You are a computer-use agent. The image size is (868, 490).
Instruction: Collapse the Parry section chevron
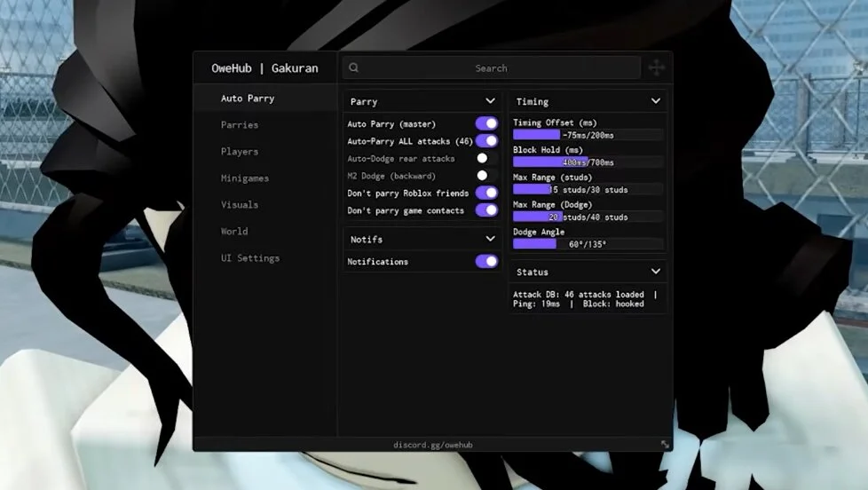tap(490, 101)
